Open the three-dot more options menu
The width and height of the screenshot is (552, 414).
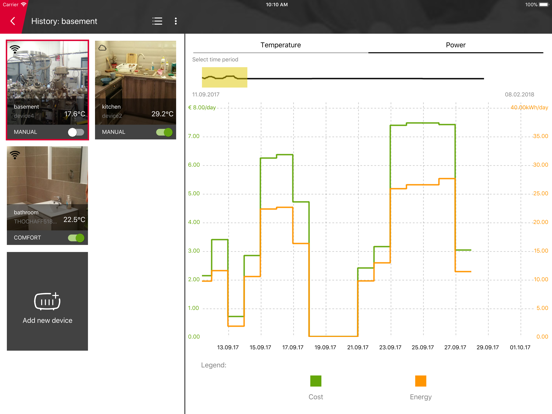(176, 21)
